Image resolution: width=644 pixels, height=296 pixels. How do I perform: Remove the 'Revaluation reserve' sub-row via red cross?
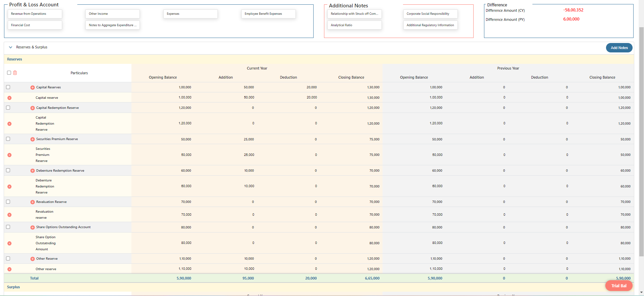tap(9, 215)
